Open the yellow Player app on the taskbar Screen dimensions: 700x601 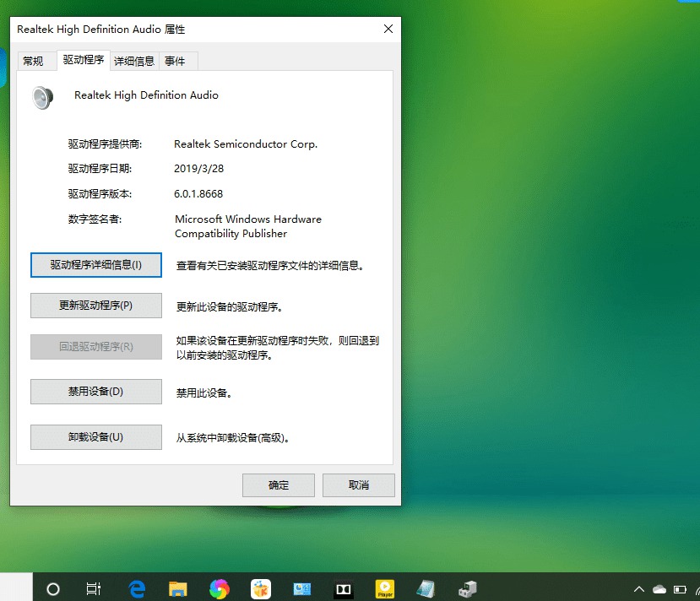click(385, 589)
